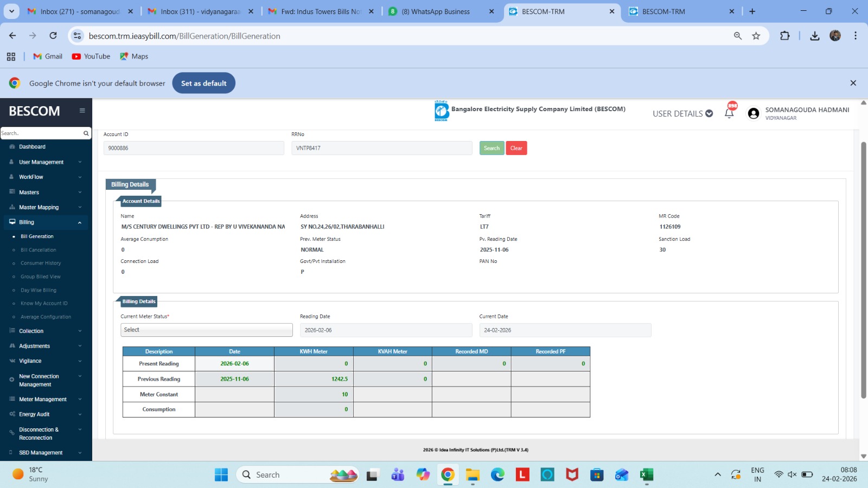Toggle the BESCOM sidebar hamburger menu
Viewport: 868px width, 488px height.
(82, 111)
